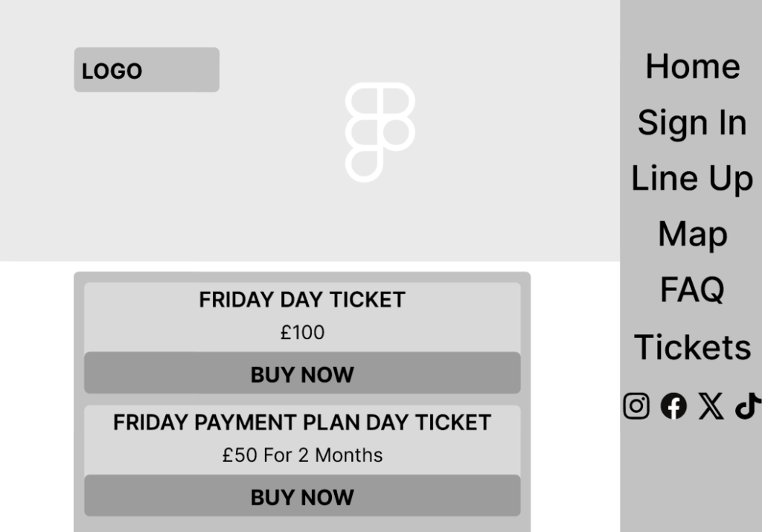Open the Map navigation link
The image size is (762, 532).
click(692, 234)
